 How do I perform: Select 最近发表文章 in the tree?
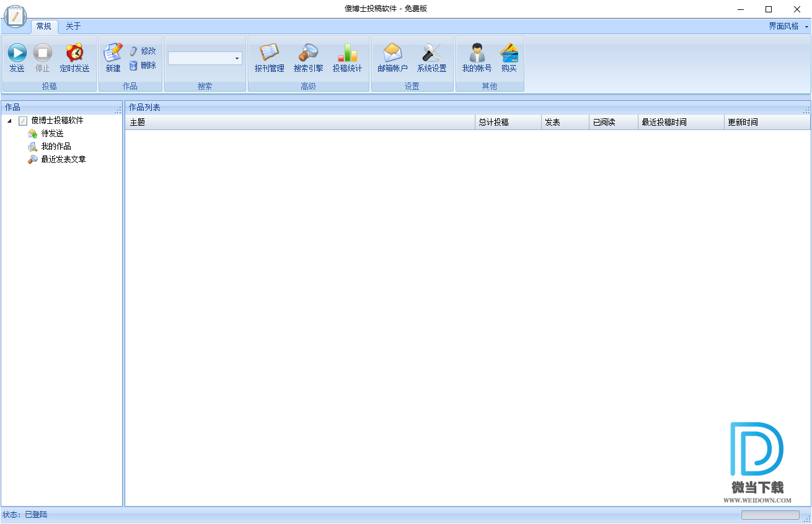pyautogui.click(x=63, y=160)
